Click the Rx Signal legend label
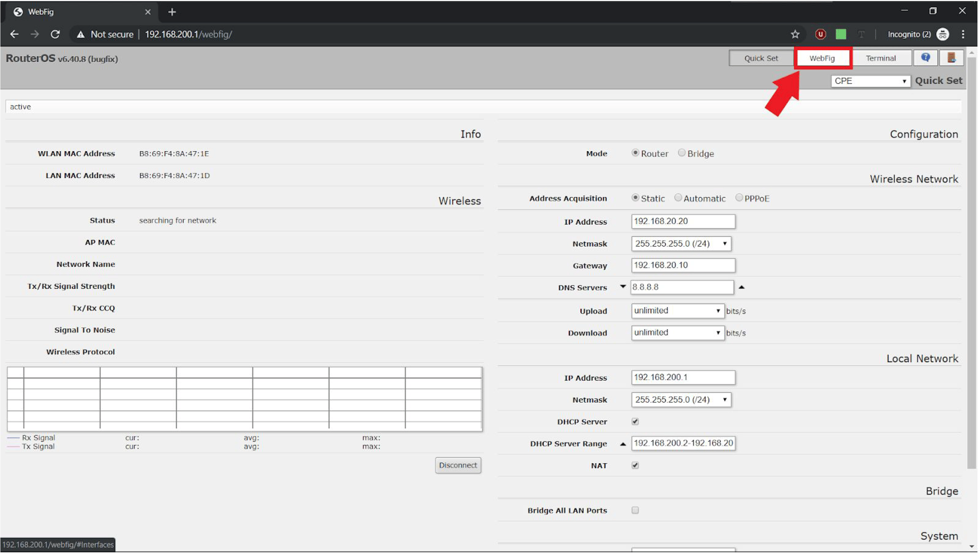The image size is (980, 553). pyautogui.click(x=38, y=438)
